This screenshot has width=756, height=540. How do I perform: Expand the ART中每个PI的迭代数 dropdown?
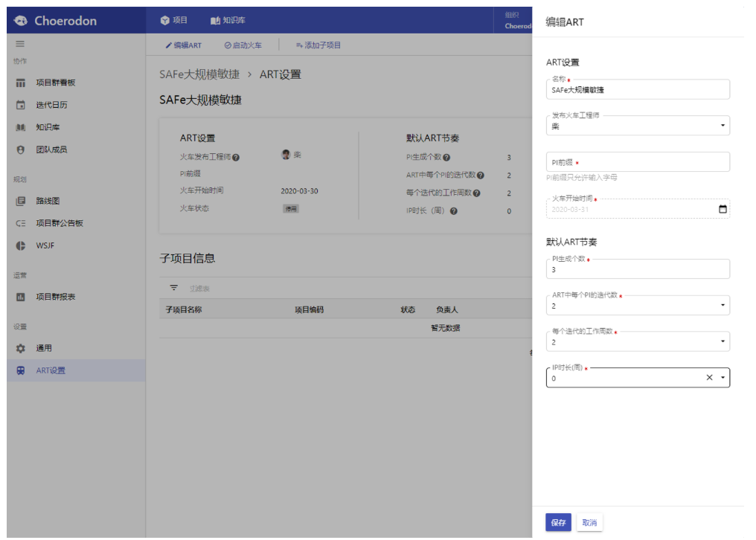point(722,305)
